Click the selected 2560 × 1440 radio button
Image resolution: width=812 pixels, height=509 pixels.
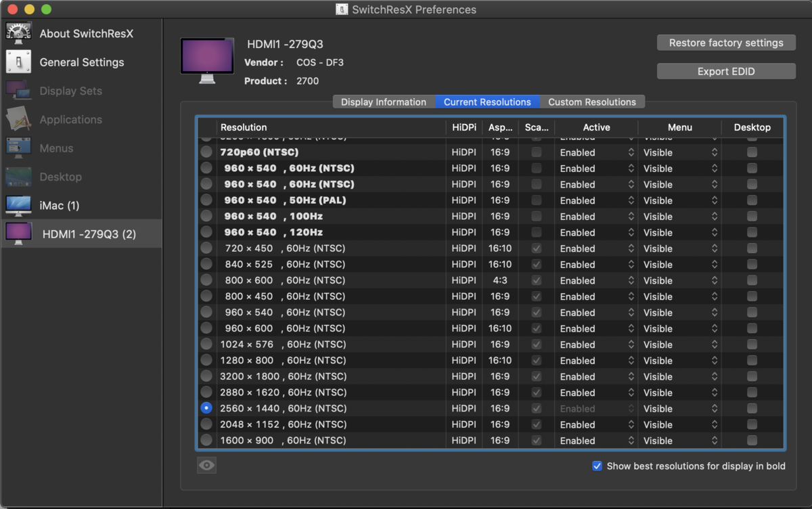pos(206,408)
